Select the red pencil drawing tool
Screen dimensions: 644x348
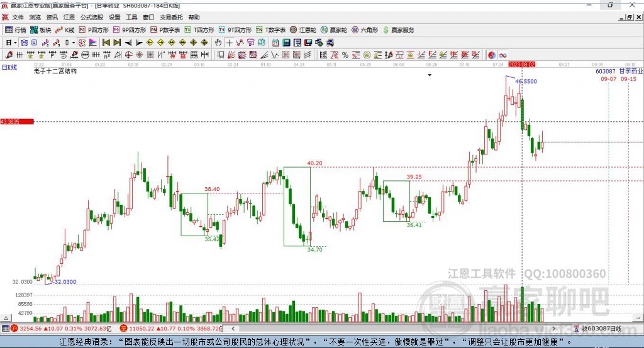pos(9,55)
